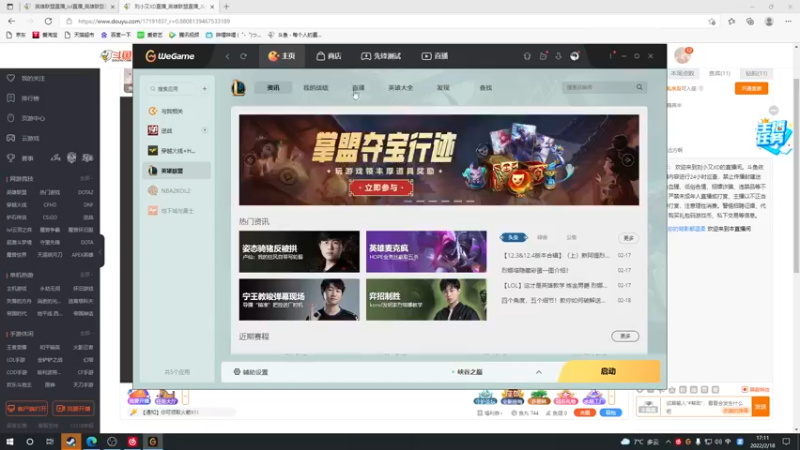The image size is (800, 450).
Task: Switch to the 我的战绩 tab
Action: (316, 88)
